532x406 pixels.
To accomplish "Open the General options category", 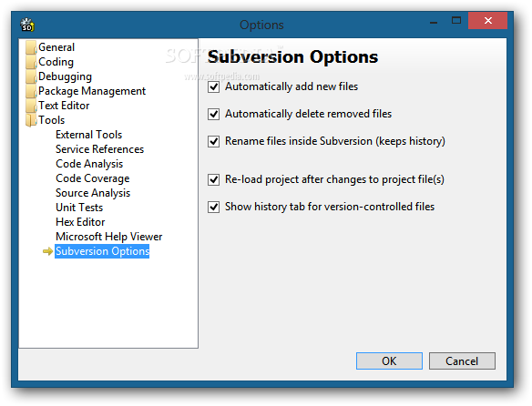I will coord(56,47).
